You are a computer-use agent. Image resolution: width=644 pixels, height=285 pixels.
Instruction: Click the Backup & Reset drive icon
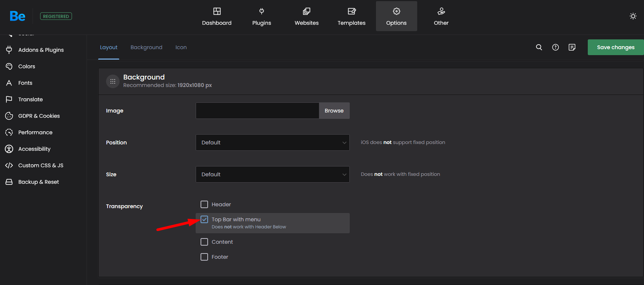click(9, 182)
